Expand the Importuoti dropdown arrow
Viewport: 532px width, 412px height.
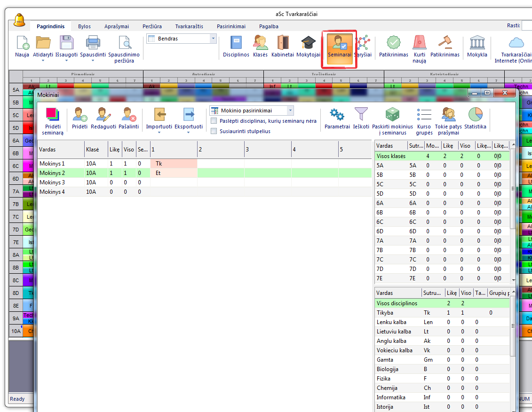coord(159,133)
